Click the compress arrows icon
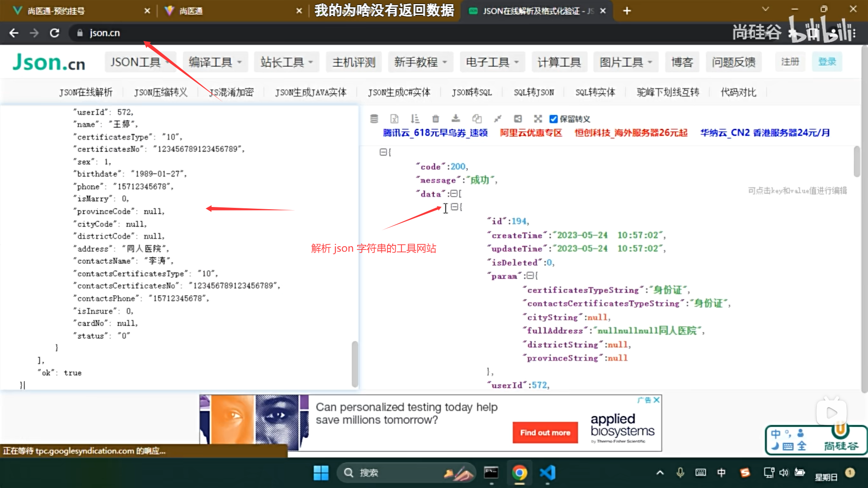This screenshot has width=868, height=488. pos(497,119)
